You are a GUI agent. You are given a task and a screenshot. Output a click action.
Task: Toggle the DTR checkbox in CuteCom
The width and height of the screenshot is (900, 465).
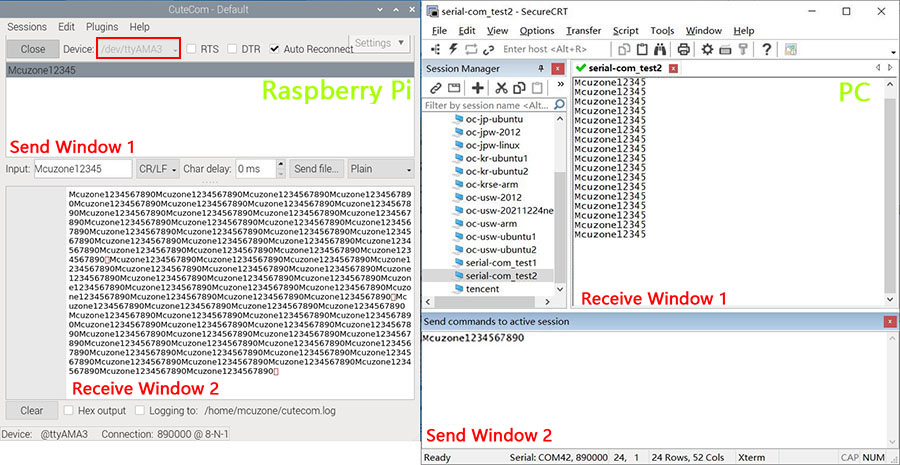pyautogui.click(x=232, y=49)
